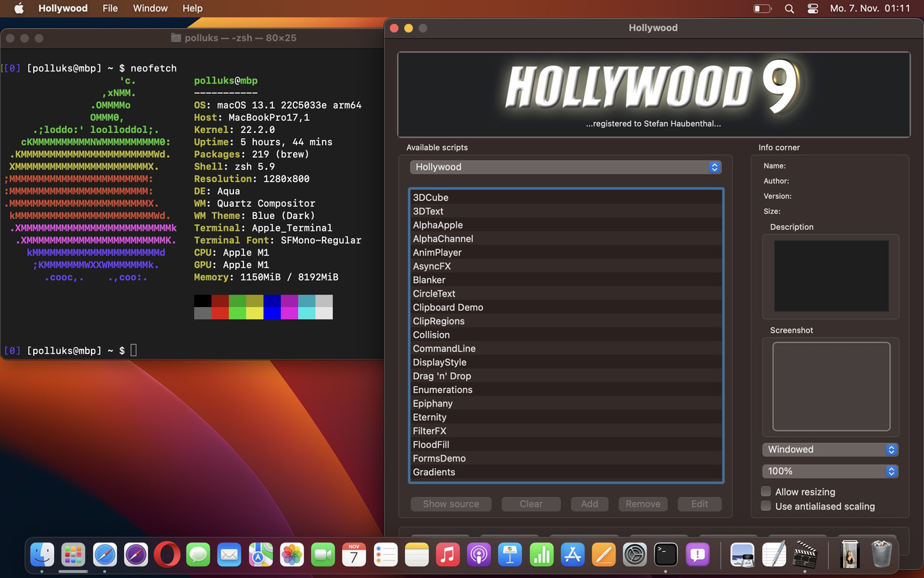Open the Mail app in the Dock
The width and height of the screenshot is (924, 578).
(229, 555)
